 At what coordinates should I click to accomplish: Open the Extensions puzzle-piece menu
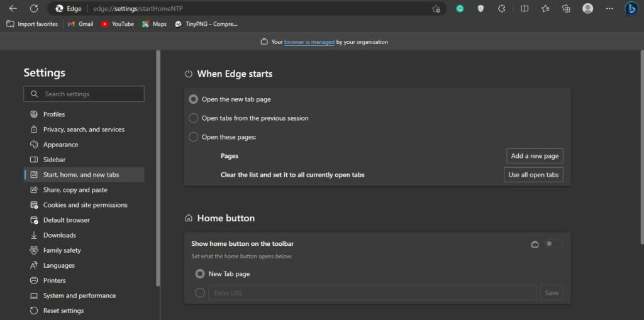click(501, 9)
